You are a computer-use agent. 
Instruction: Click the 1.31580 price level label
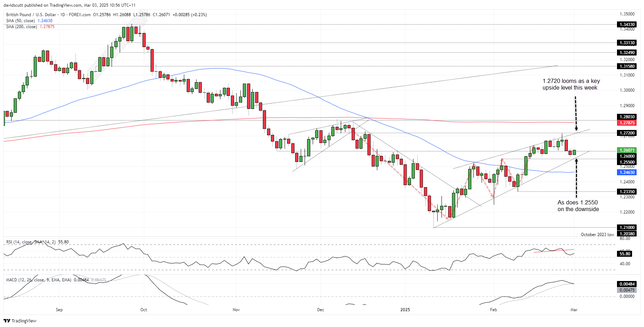point(627,66)
